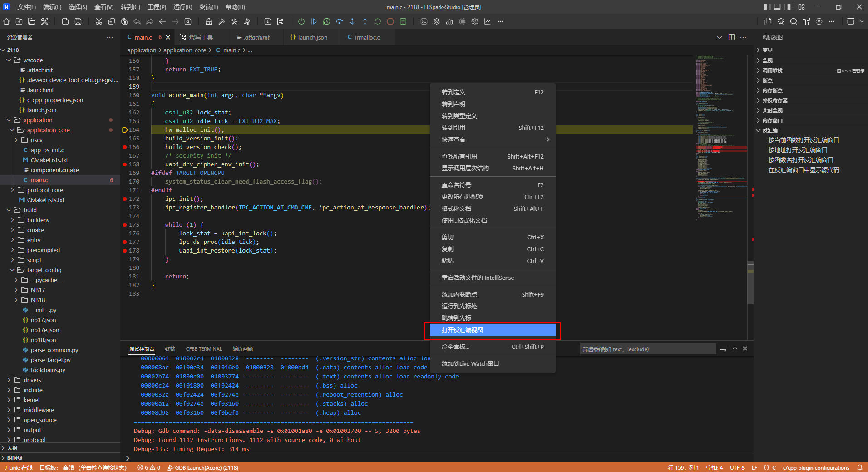868x472 pixels.
Task: Click the home icon in toolbar
Action: 6,21
